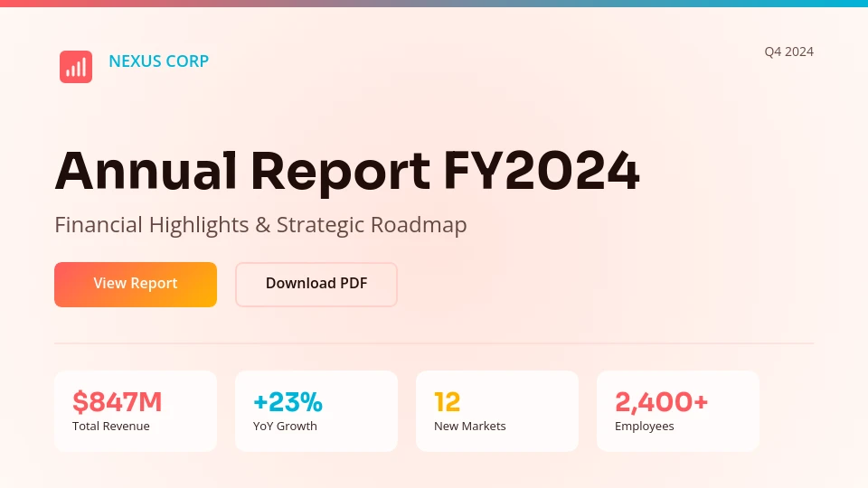
Task: Click the 2,400+ employees figure
Action: tap(661, 401)
